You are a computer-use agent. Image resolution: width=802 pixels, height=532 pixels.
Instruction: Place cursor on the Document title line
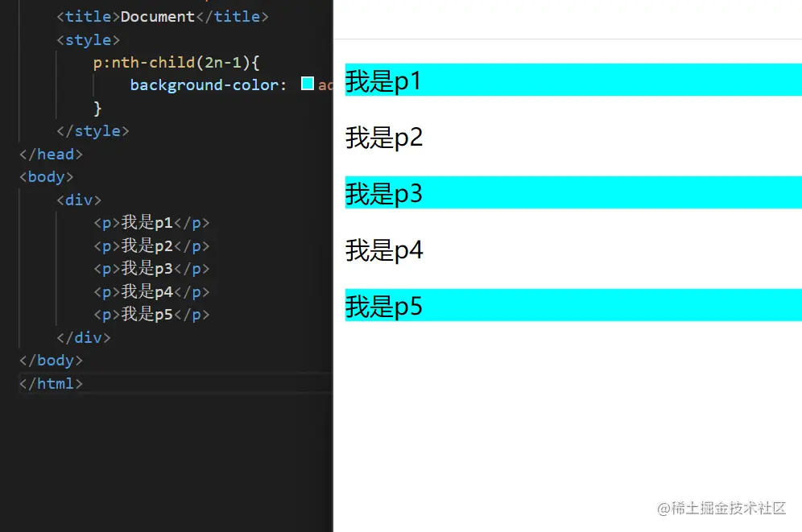pyautogui.click(x=162, y=16)
